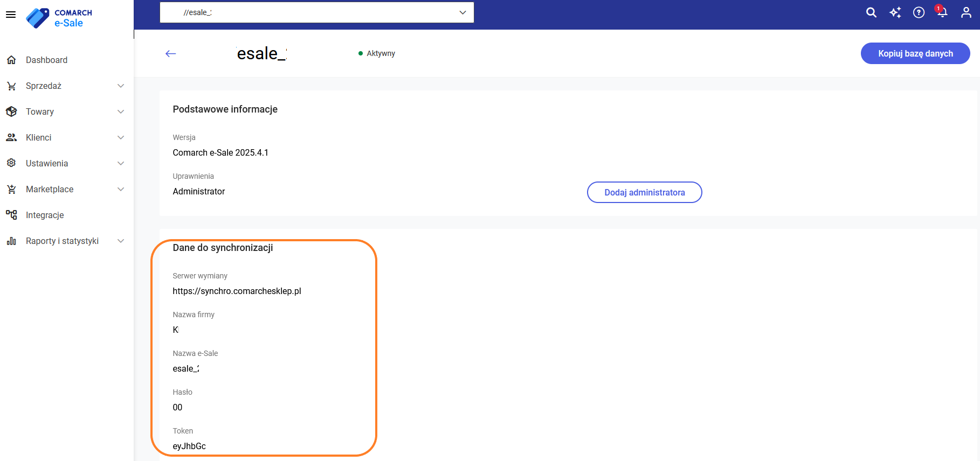The width and height of the screenshot is (980, 461).
Task: Expand the Marketplace menu chevron
Action: pyautogui.click(x=121, y=189)
